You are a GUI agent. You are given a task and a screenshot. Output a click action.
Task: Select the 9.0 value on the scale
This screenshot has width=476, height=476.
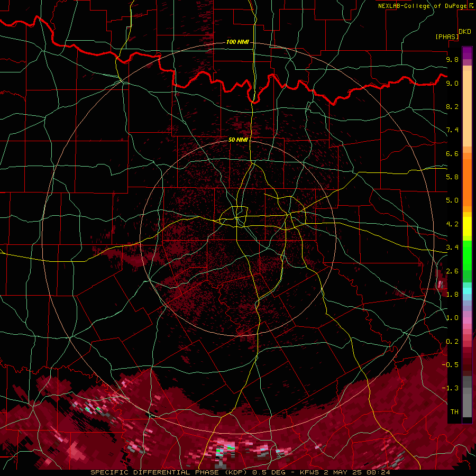pyautogui.click(x=452, y=83)
